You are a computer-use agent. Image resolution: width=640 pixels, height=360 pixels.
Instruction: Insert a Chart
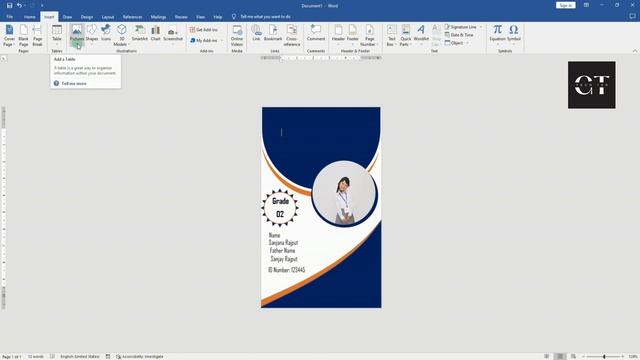156,33
